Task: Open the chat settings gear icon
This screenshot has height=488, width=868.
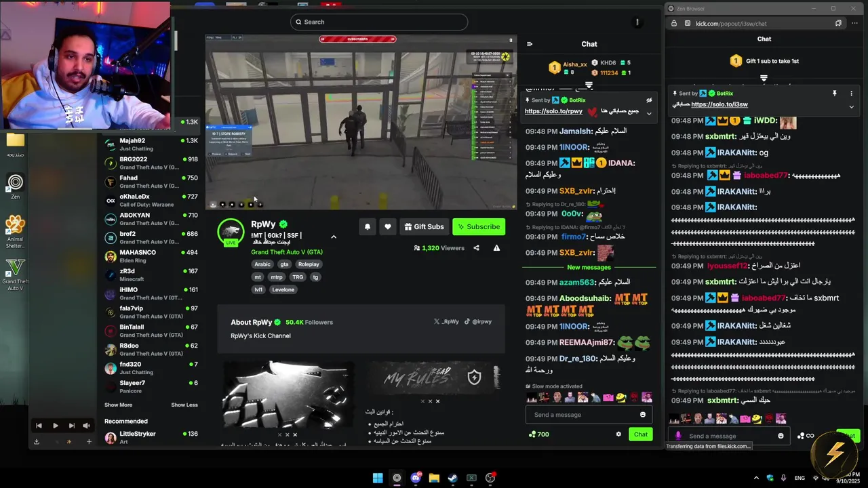Action: tap(618, 434)
